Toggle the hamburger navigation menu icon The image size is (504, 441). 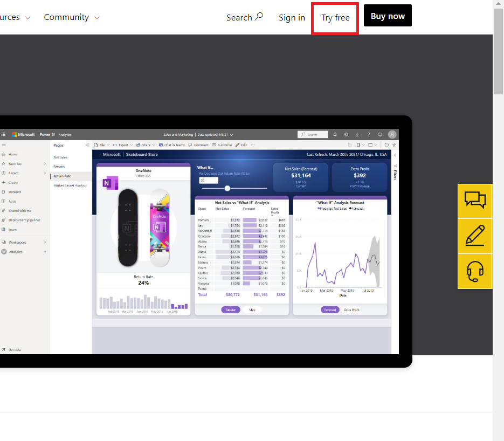click(x=4, y=145)
